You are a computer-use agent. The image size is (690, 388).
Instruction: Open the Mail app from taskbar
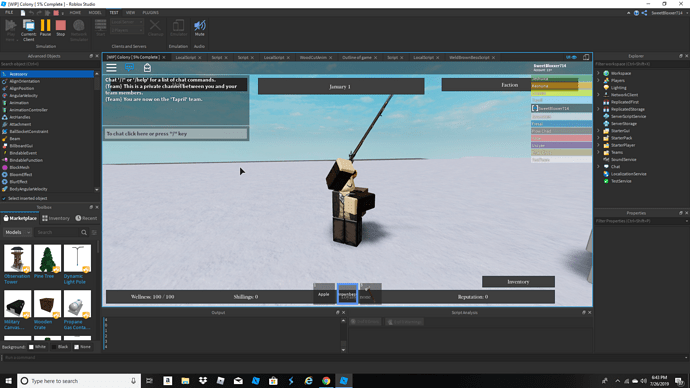click(x=238, y=381)
